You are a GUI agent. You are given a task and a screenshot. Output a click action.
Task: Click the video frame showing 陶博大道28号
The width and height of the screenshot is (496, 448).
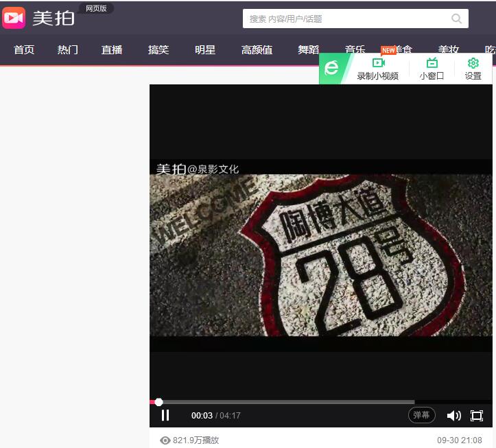[x=320, y=254]
